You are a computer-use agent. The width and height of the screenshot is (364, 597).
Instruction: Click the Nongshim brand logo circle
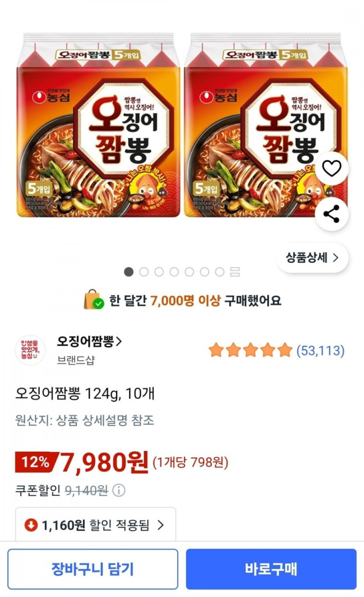[30, 350]
